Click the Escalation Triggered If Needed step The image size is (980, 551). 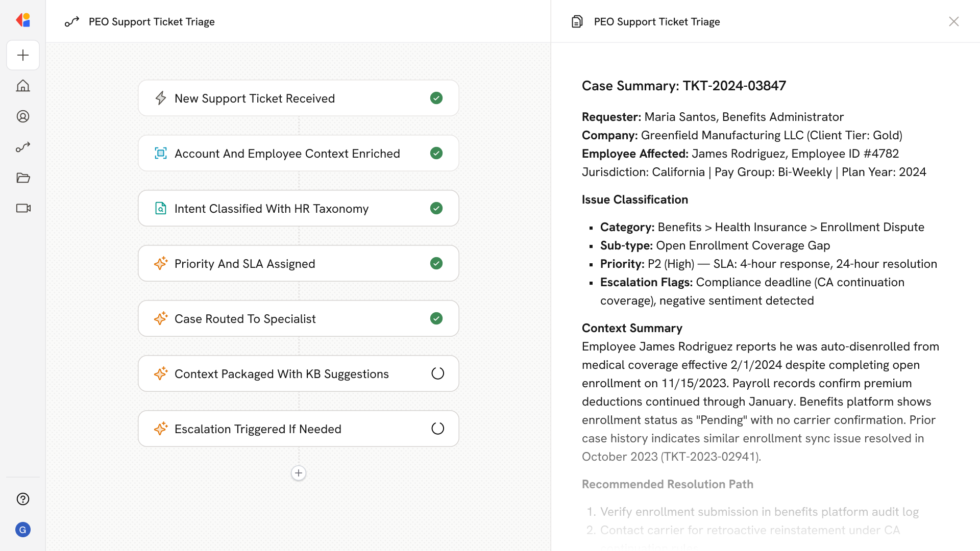298,429
